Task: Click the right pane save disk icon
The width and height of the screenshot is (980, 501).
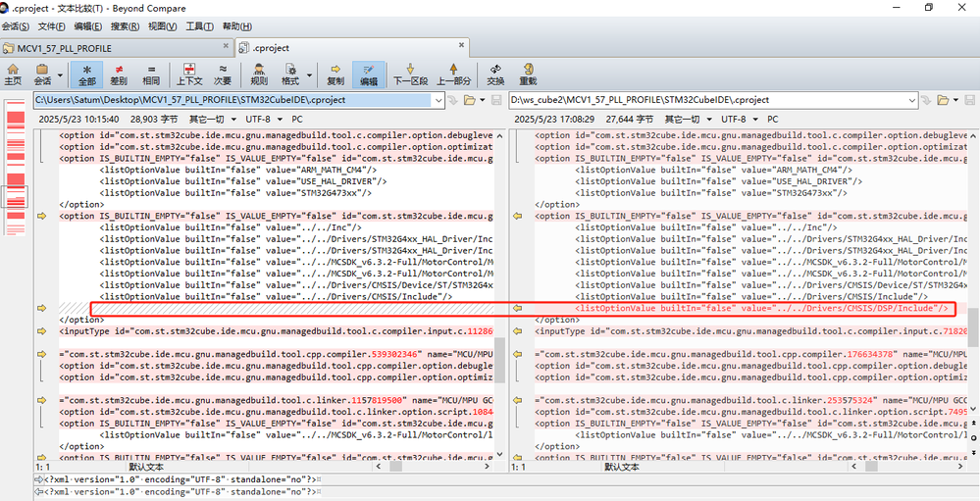Action: pos(970,100)
